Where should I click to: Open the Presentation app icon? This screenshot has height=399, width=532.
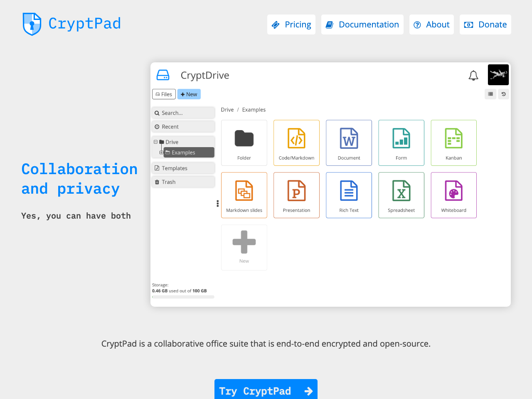click(x=296, y=195)
